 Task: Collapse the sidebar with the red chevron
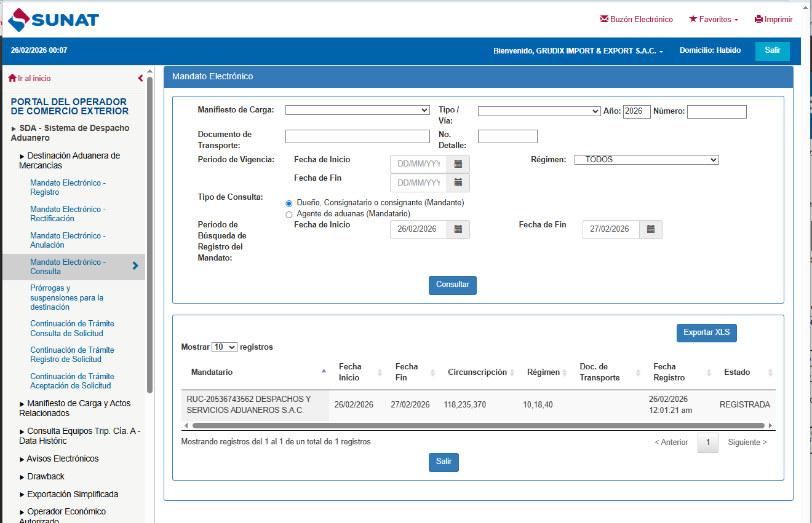click(140, 78)
